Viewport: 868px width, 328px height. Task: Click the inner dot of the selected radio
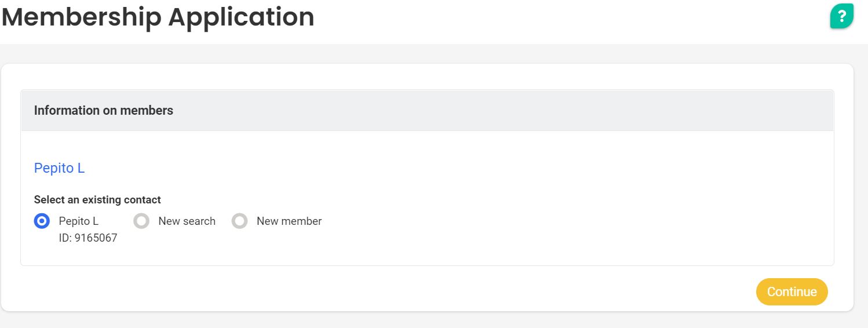(x=42, y=221)
